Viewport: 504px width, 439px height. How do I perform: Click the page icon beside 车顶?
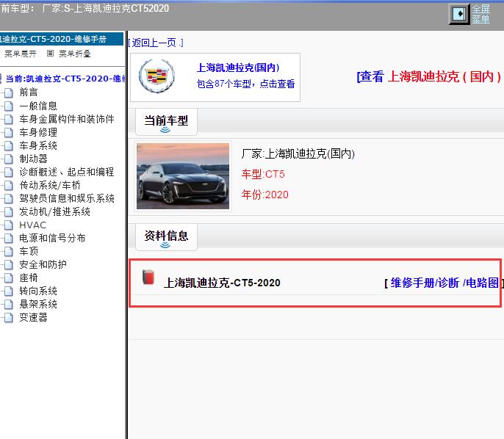coord(9,252)
